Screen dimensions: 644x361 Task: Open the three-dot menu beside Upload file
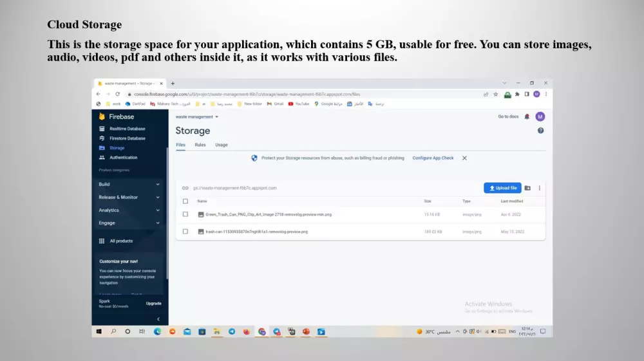pos(539,188)
